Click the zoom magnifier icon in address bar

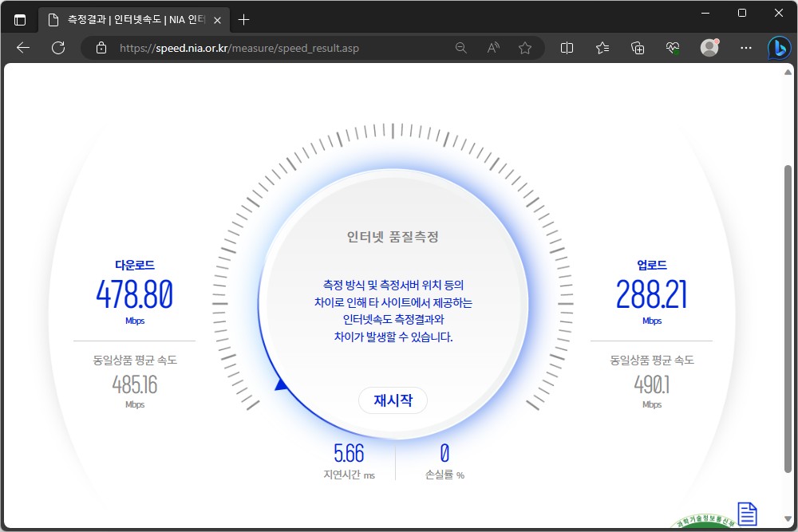click(x=461, y=49)
